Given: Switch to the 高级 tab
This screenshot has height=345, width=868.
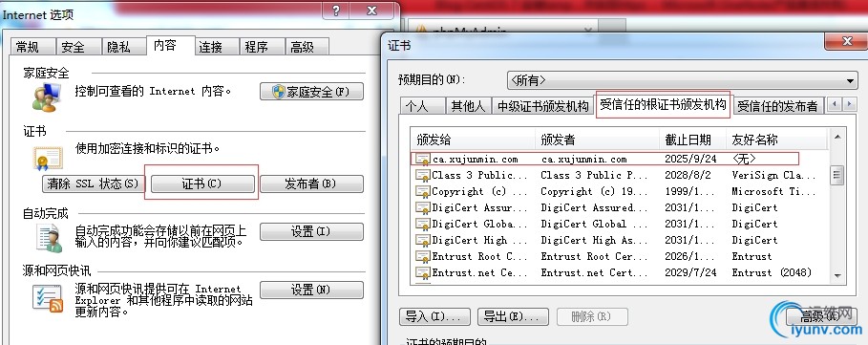Looking at the screenshot, I should tap(307, 47).
